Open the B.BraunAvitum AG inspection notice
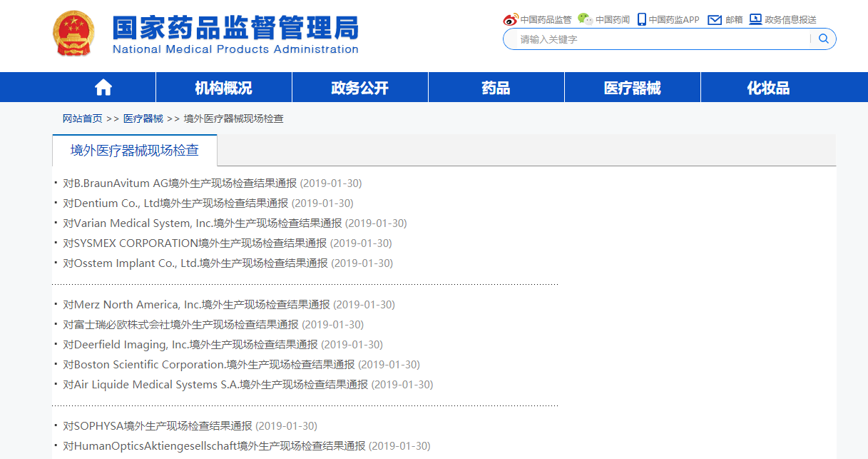The image size is (868, 459). pos(179,183)
